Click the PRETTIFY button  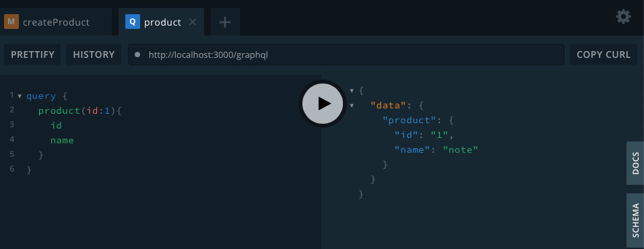tap(32, 55)
